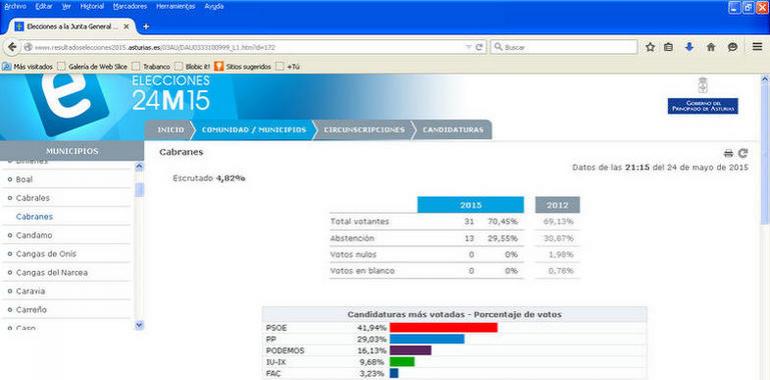Open the Más visitados bookmark
This screenshot has height=380, width=770.
point(28,66)
